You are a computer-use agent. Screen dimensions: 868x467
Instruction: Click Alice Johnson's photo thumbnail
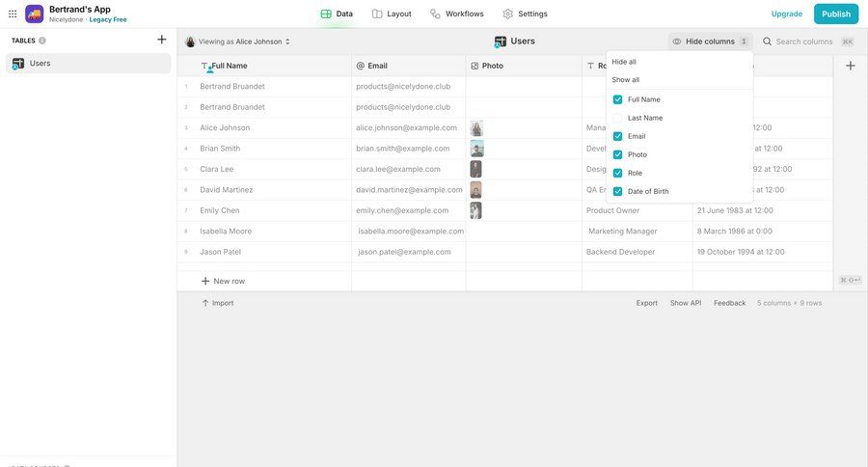pyautogui.click(x=476, y=128)
